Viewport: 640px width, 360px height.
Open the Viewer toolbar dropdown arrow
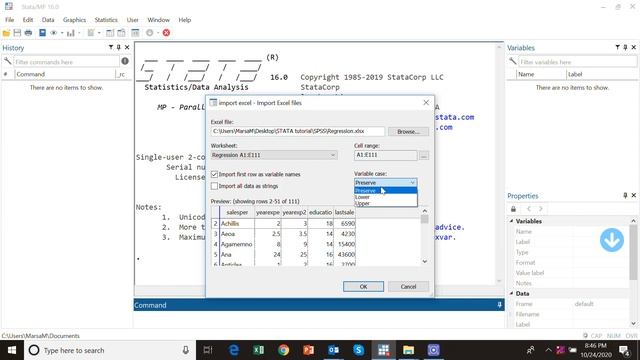tap(62, 33)
